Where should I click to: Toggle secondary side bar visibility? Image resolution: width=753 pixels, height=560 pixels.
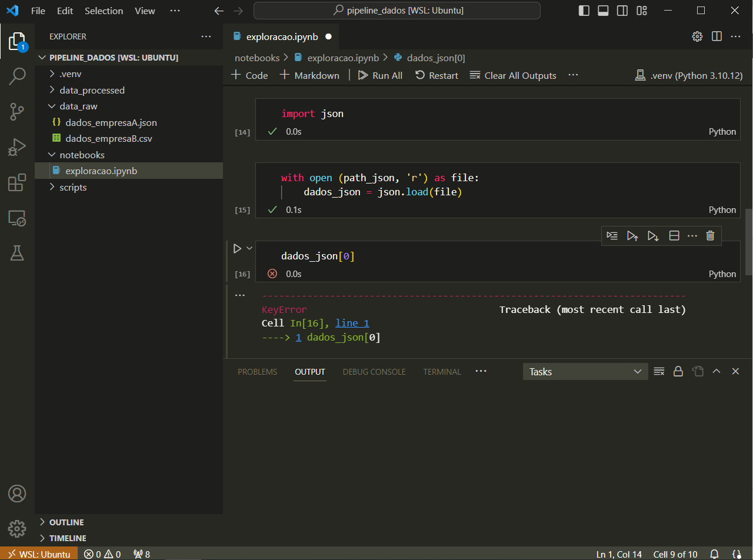[622, 11]
